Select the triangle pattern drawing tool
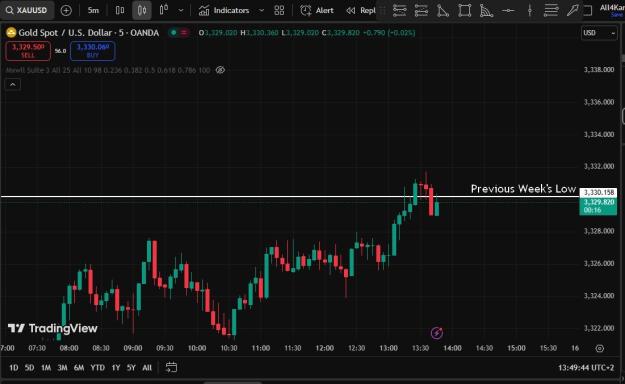The image size is (625, 384). [x=443, y=10]
